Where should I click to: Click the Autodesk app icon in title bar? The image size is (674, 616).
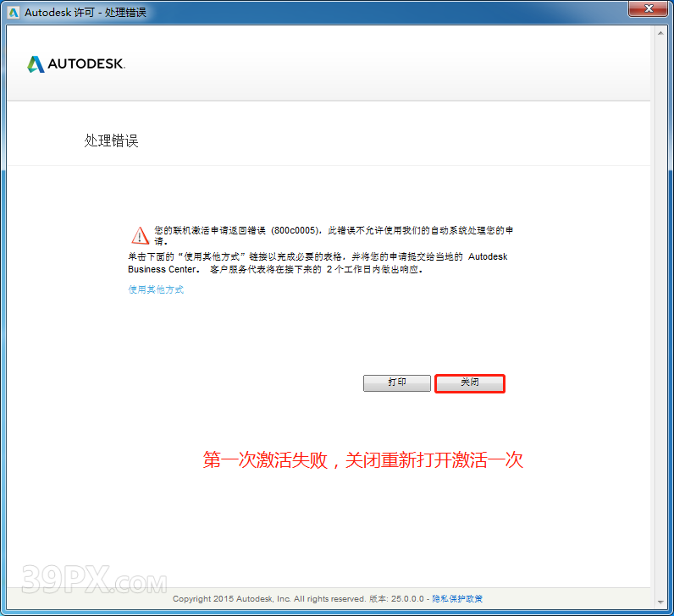point(13,12)
